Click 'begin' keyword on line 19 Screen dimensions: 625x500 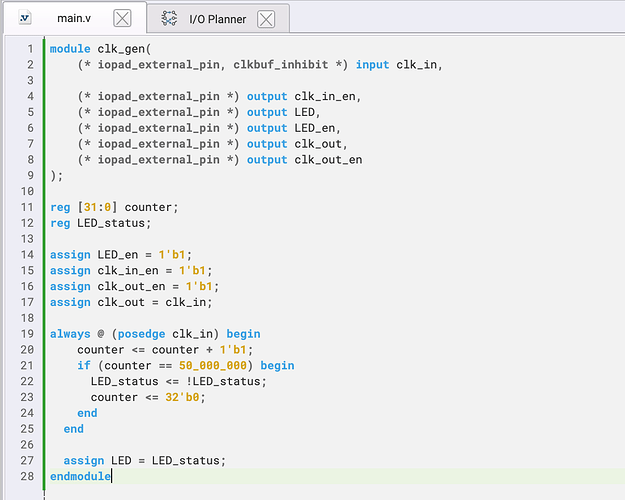(x=243, y=334)
